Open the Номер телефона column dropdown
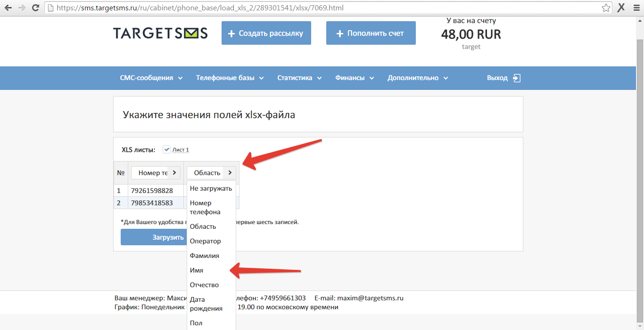644x330 pixels. [156, 173]
